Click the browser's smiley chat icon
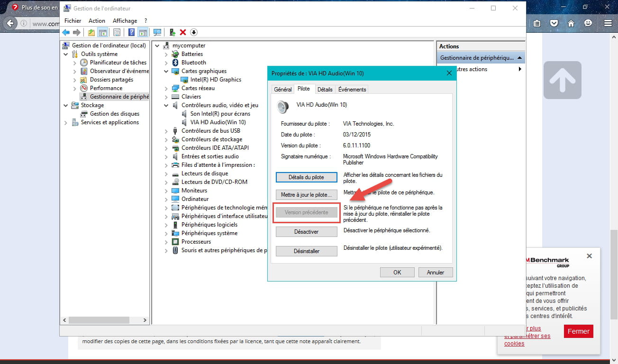This screenshot has height=364, width=618. click(x=588, y=23)
